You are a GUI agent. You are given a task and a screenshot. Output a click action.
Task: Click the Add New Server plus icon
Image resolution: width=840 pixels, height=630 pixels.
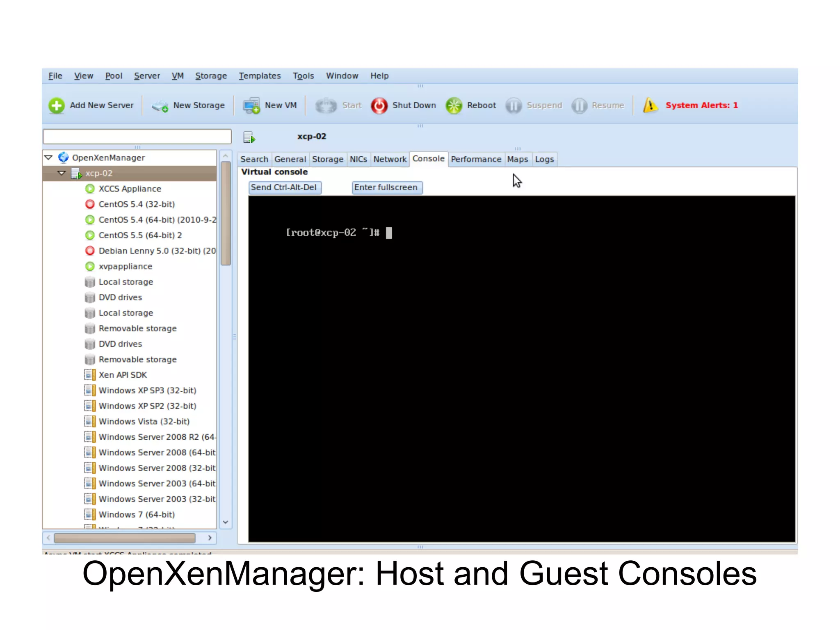[x=57, y=105]
